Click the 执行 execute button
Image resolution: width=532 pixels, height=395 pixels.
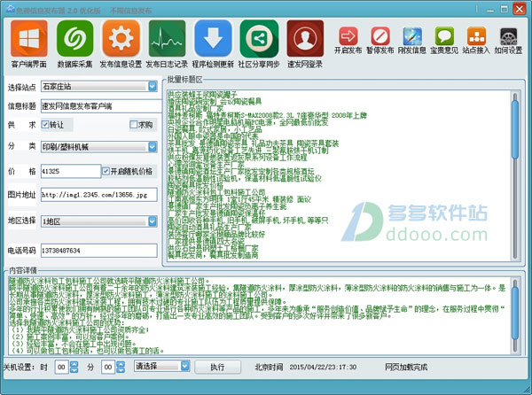pyautogui.click(x=216, y=366)
